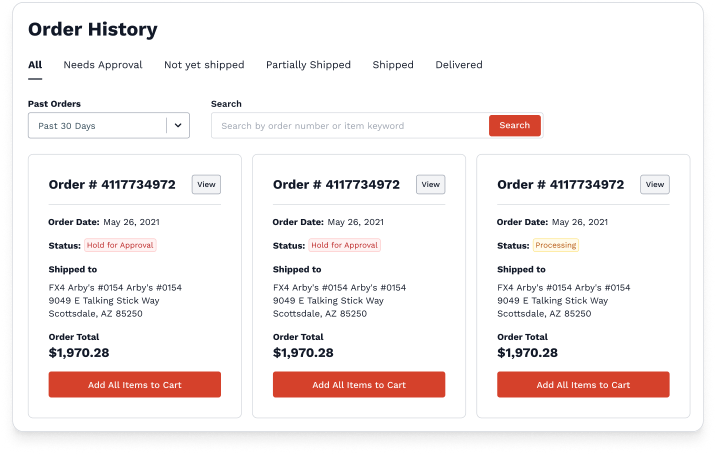716x454 pixels.
Task: Click first order's Hold for Approval badge
Action: (120, 245)
